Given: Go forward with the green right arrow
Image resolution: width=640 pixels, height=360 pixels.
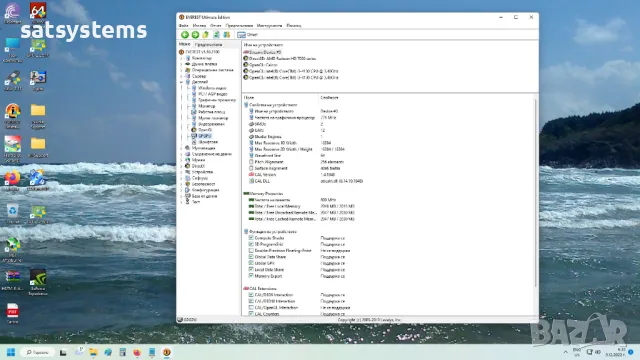Looking at the screenshot, I should click(195, 35).
